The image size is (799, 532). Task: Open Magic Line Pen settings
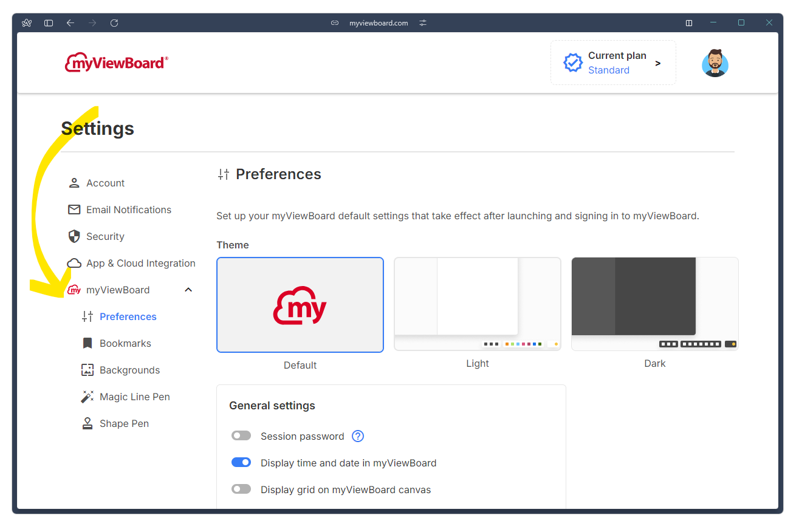click(135, 397)
